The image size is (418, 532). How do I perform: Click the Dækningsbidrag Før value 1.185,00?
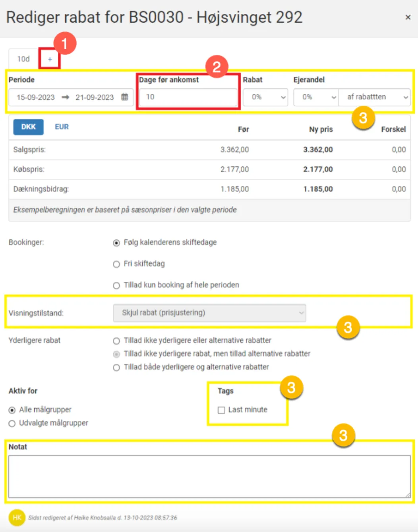click(234, 189)
